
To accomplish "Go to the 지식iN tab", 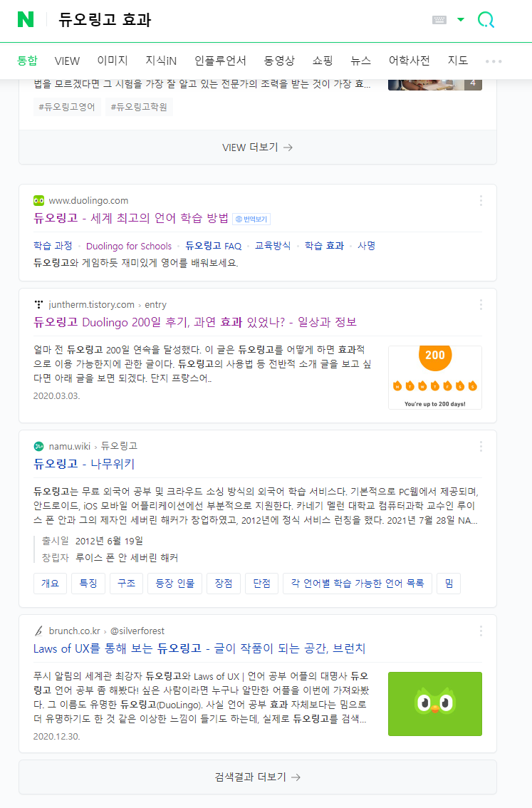I will (x=161, y=61).
